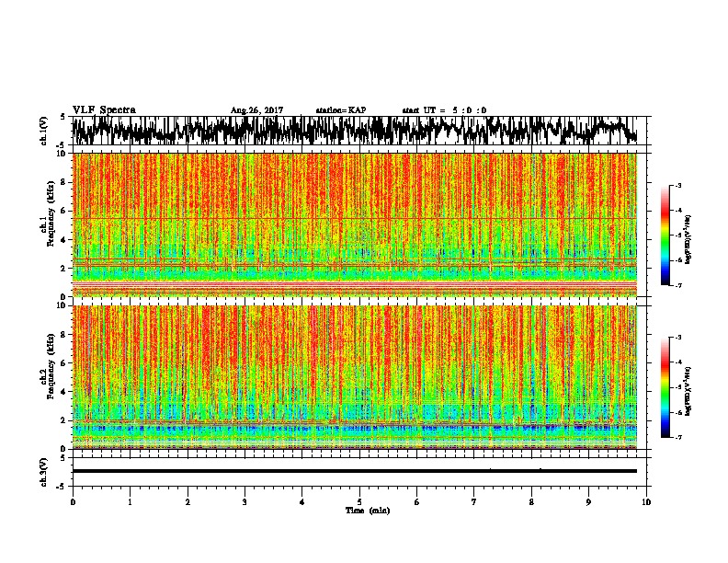The height and width of the screenshot is (563, 728).
Task: Click the ch.1 color bar log(PSD) unit label
Action: click(688, 240)
